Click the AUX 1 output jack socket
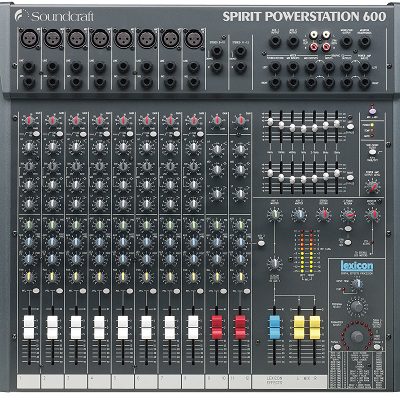Viewport: 400px width, 400px height. 275,42
